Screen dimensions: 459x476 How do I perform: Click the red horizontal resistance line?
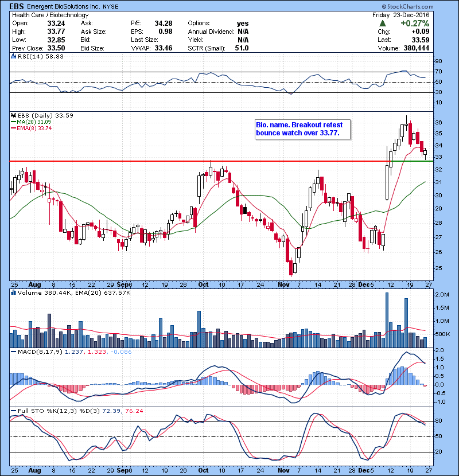tap(199, 161)
